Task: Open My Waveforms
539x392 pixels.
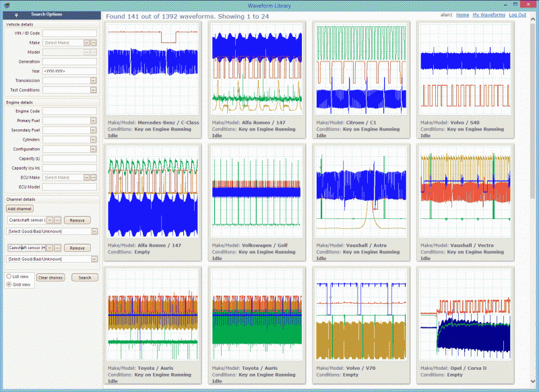Action: (489, 15)
